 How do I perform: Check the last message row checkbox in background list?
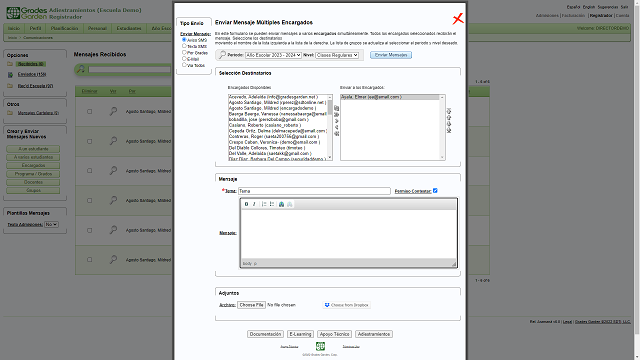89,260
